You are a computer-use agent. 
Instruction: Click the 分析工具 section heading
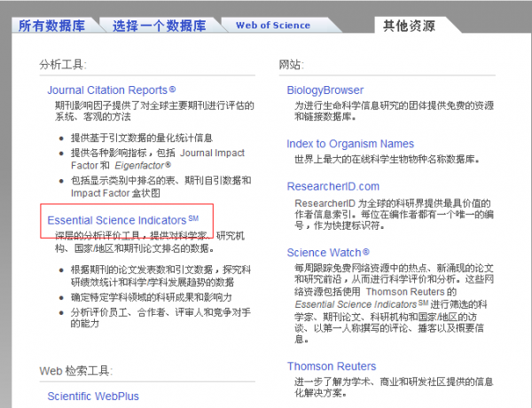coord(63,64)
